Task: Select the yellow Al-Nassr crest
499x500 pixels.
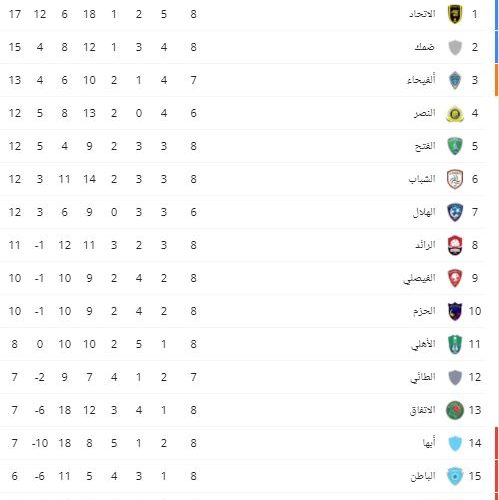Action: point(455,113)
